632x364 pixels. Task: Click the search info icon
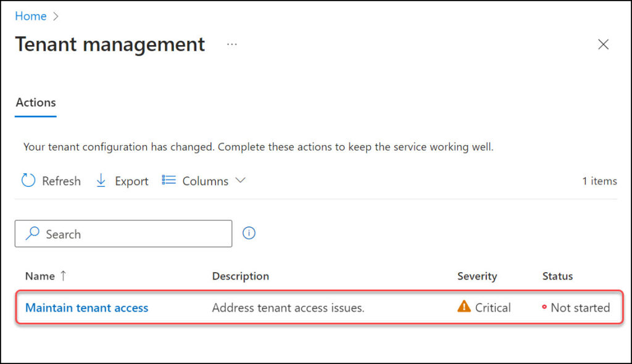[249, 233]
